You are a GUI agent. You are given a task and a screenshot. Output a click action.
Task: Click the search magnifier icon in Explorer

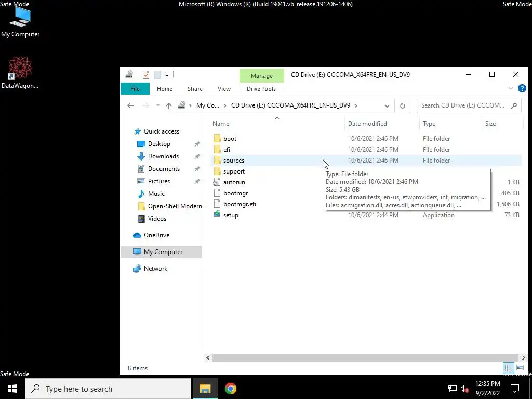[x=514, y=105]
